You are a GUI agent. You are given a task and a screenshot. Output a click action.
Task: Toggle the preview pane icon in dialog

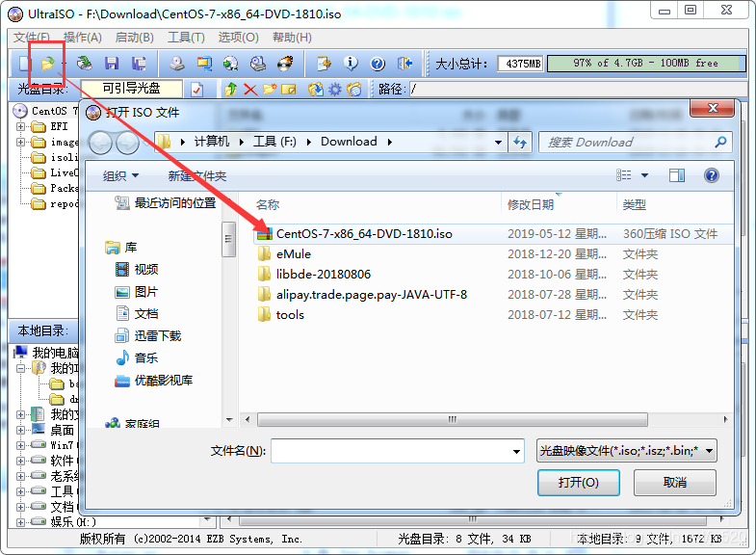coord(677,175)
